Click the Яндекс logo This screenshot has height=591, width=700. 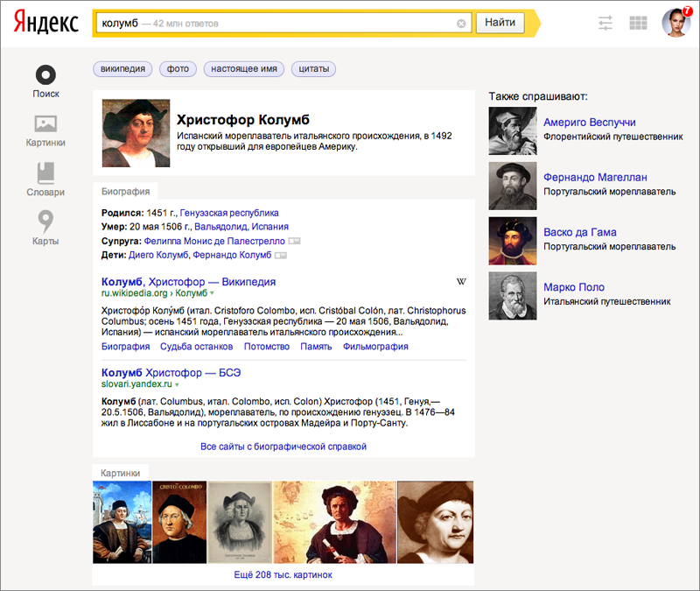[46, 23]
